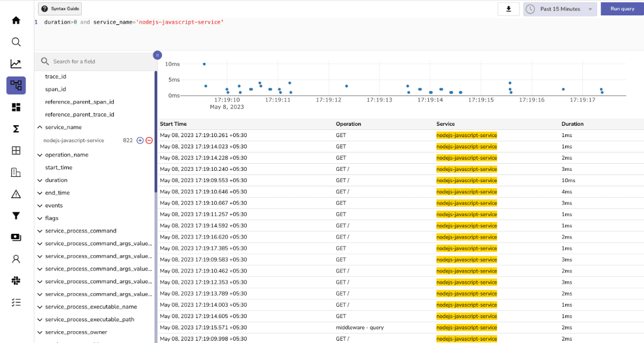
Task: Open the trace row at 17:19:12.353
Action: tap(400, 282)
